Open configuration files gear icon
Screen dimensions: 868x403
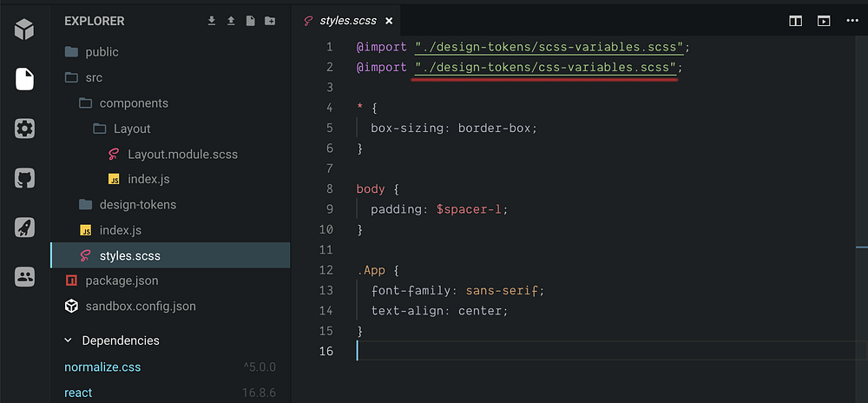pyautogui.click(x=24, y=129)
